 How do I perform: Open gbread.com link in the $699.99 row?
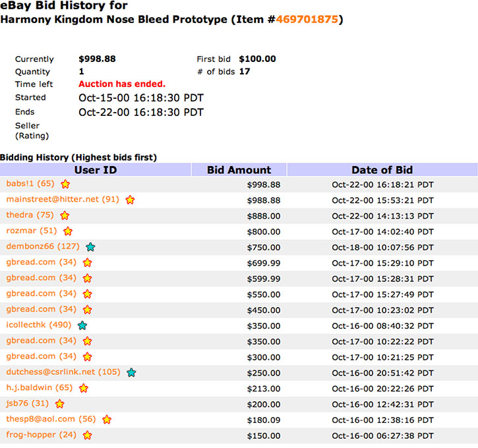click(x=41, y=262)
